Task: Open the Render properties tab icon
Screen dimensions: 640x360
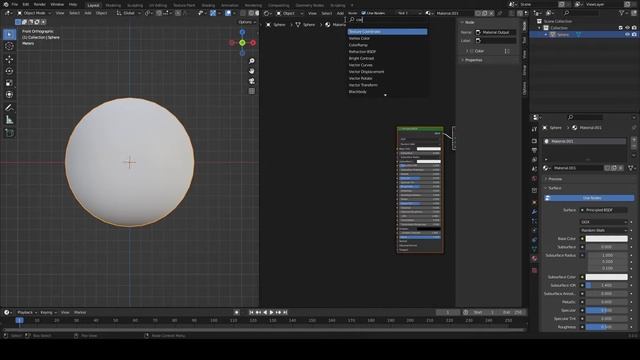Action: [x=534, y=141]
